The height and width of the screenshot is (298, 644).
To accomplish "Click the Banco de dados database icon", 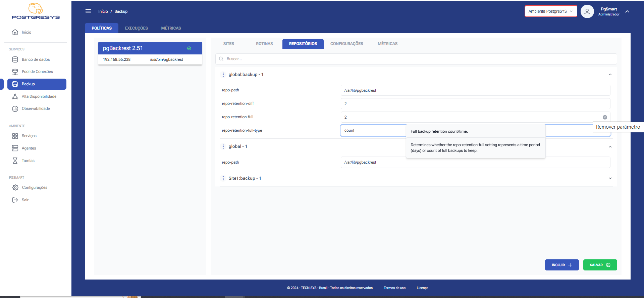I will (15, 59).
